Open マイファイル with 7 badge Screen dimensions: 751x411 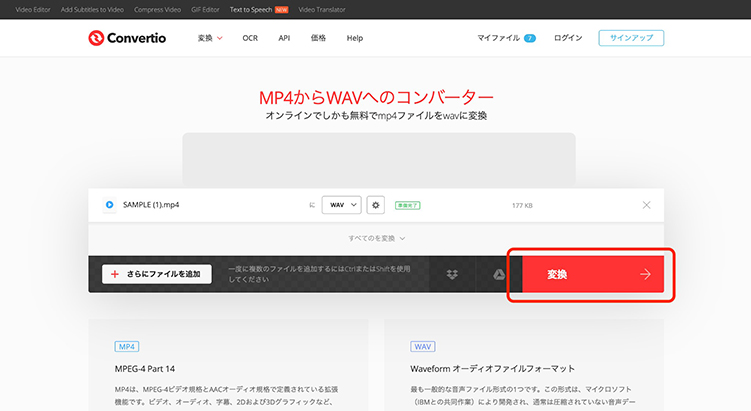tap(506, 38)
